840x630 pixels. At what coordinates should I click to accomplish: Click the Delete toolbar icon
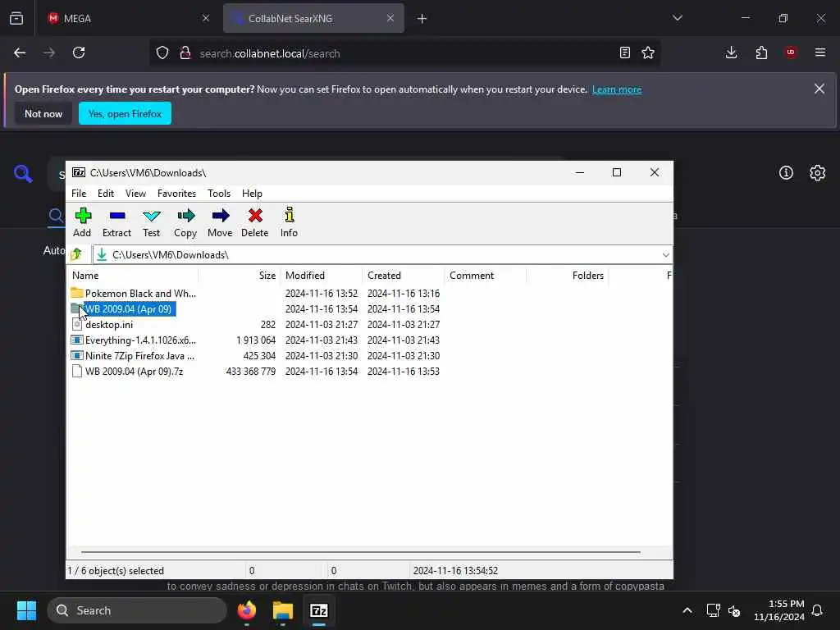click(255, 221)
